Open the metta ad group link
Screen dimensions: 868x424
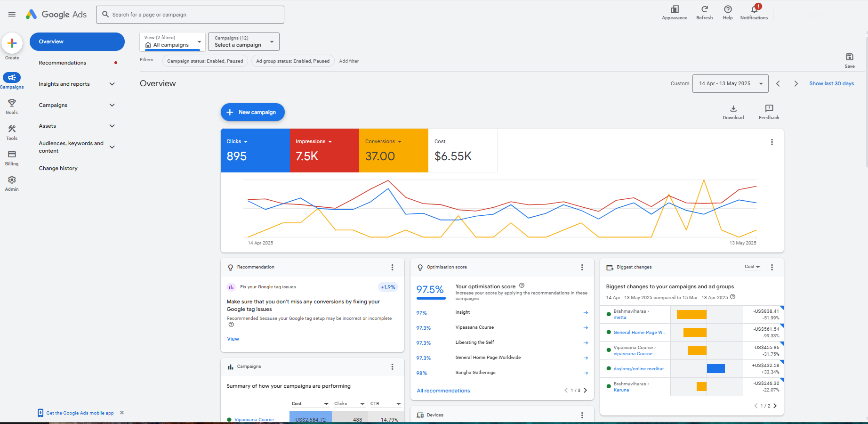click(620, 318)
